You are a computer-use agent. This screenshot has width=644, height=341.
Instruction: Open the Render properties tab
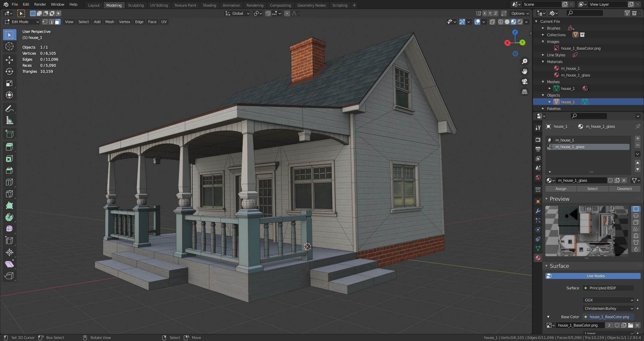pos(538,139)
